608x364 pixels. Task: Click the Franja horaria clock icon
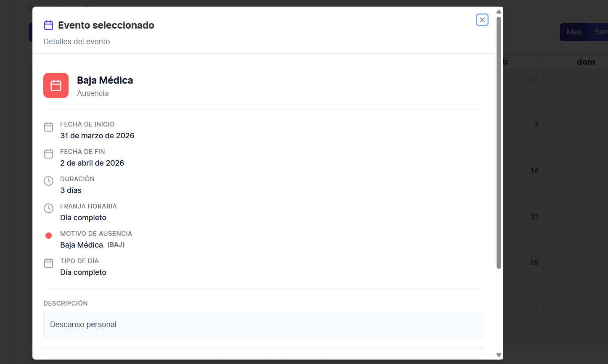coord(49,208)
